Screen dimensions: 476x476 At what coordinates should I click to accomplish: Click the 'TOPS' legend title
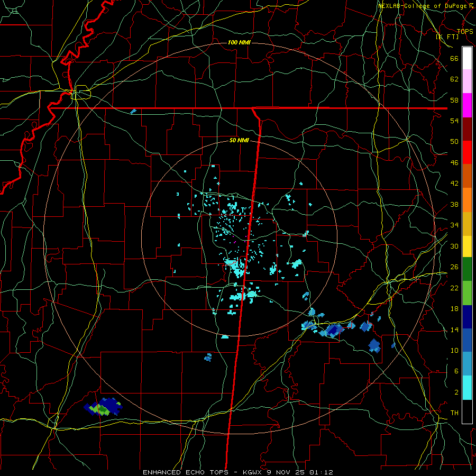coord(465,32)
